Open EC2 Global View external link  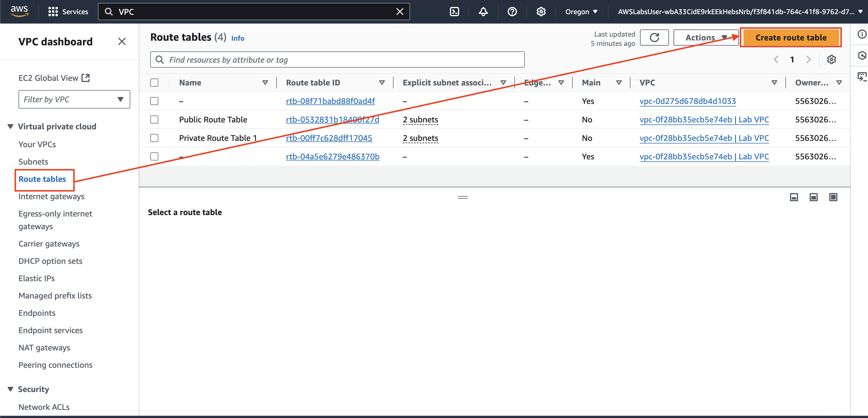54,78
